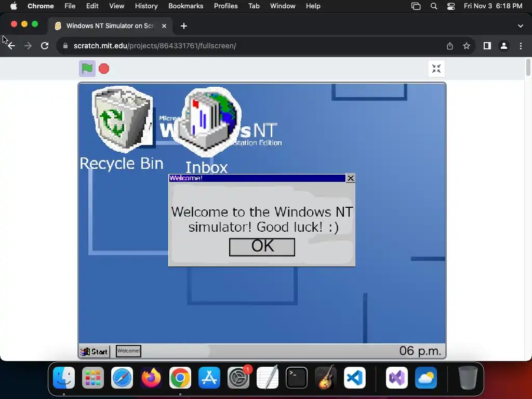This screenshot has width=532, height=399.
Task: Click OK in the Welcome dialog
Action: point(262,247)
